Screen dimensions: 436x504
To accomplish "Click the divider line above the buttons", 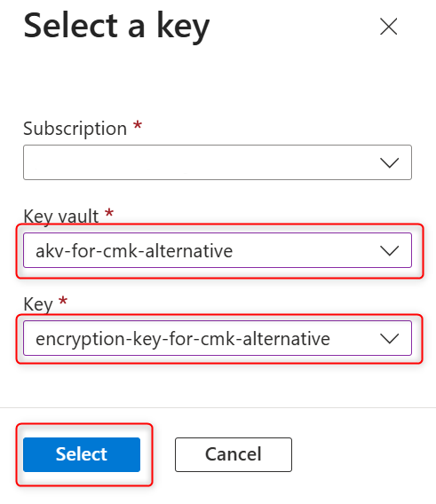I will pos(218,407).
